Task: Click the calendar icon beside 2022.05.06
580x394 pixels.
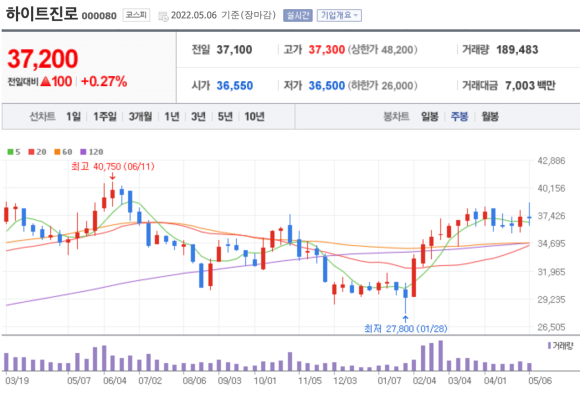Action: [x=163, y=16]
